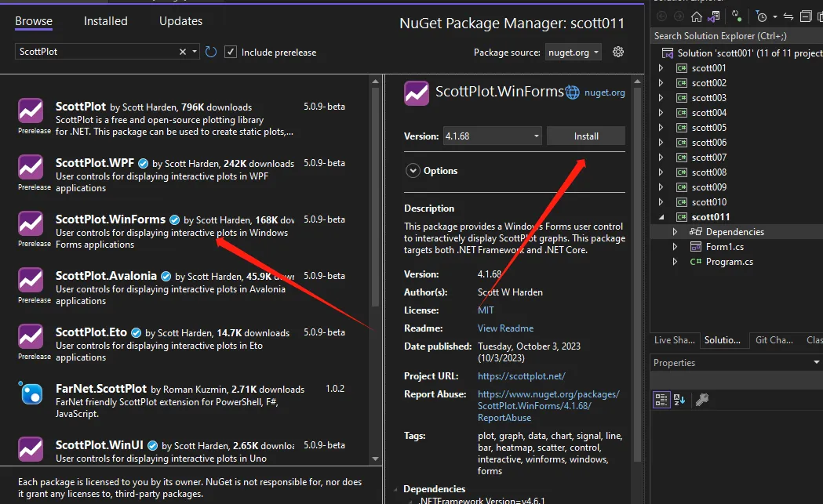Click the package list vertical scrollbar thumb
This screenshot has height=504, width=823.
375,198
